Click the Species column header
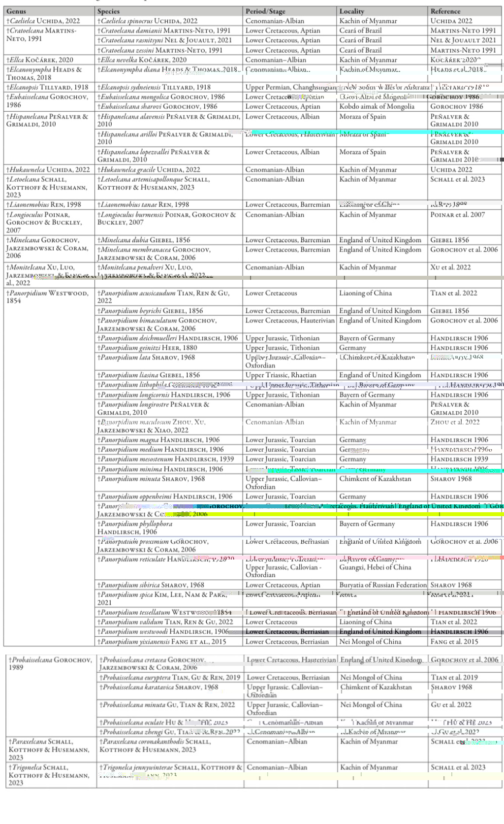 [108, 11]
